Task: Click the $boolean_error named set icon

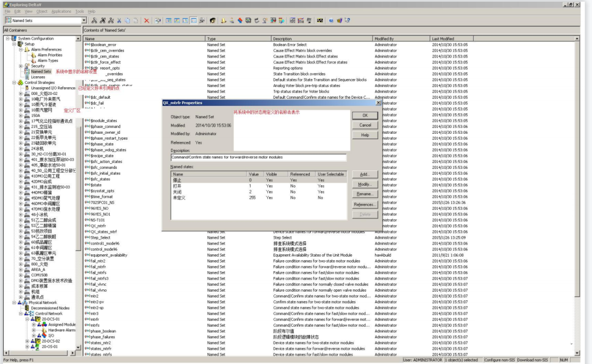Action: pos(87,44)
